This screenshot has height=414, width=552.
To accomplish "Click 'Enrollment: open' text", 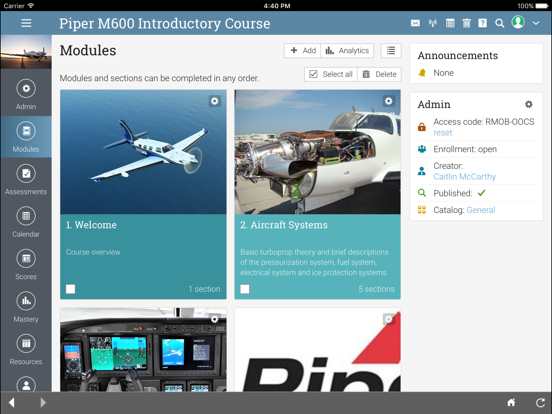I will (465, 149).
